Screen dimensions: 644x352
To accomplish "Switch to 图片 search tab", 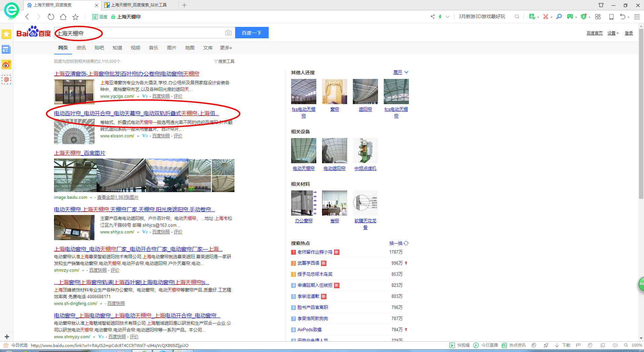I will click(172, 48).
